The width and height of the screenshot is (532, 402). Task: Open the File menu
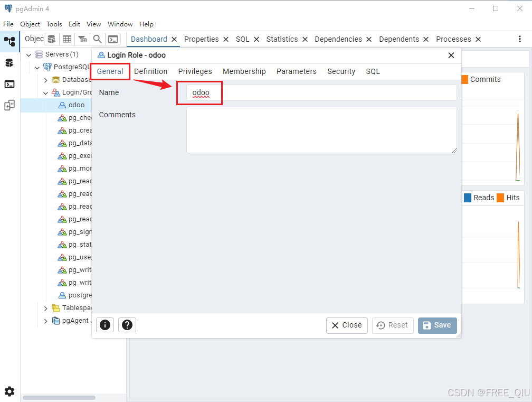click(x=8, y=24)
